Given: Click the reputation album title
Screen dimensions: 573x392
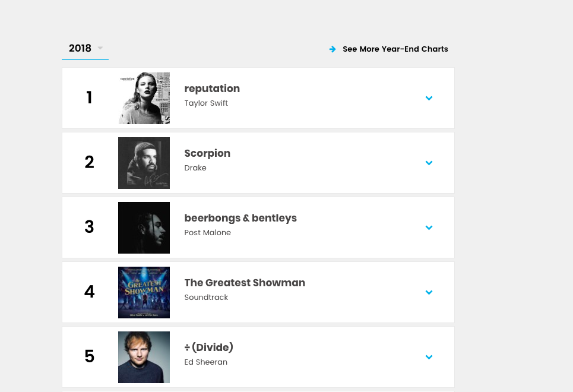Looking at the screenshot, I should click(x=212, y=89).
